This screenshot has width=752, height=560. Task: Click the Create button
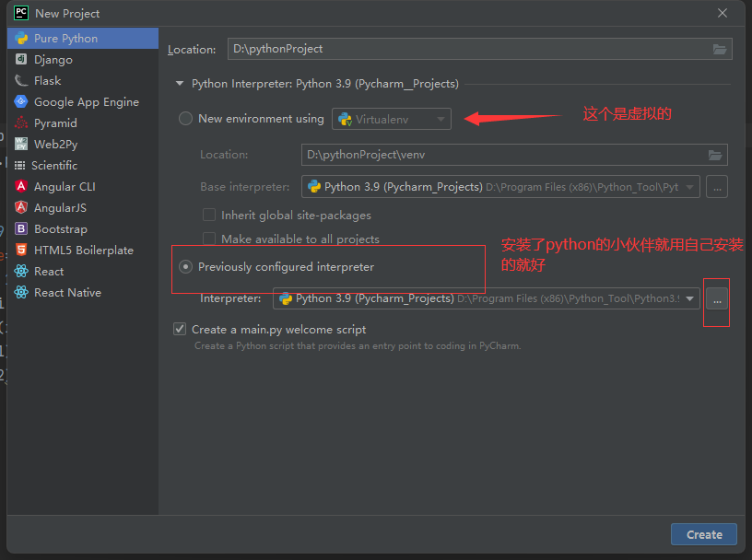(x=703, y=534)
